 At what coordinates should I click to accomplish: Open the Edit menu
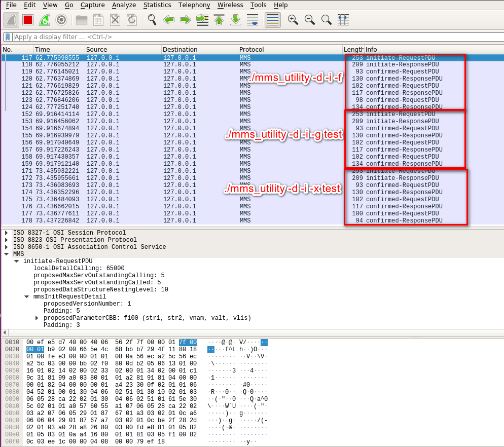29,5
